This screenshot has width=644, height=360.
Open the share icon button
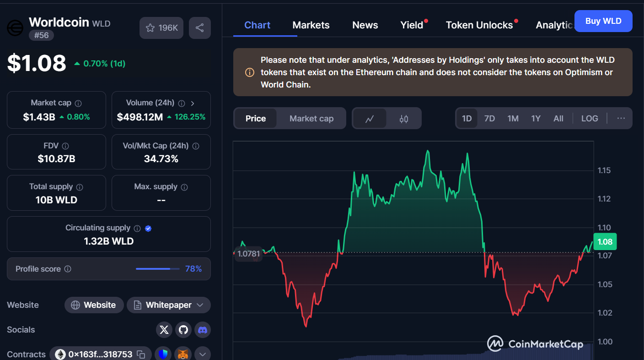pos(199,28)
